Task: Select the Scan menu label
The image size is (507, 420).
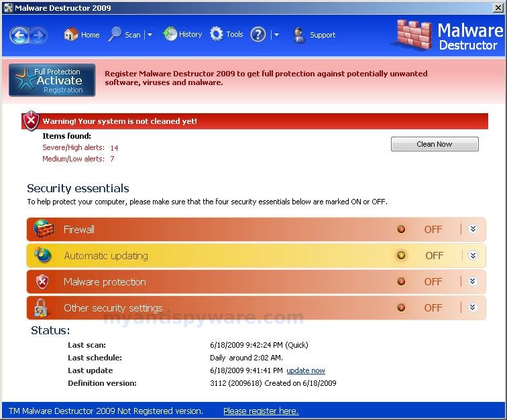Action: pyautogui.click(x=133, y=35)
